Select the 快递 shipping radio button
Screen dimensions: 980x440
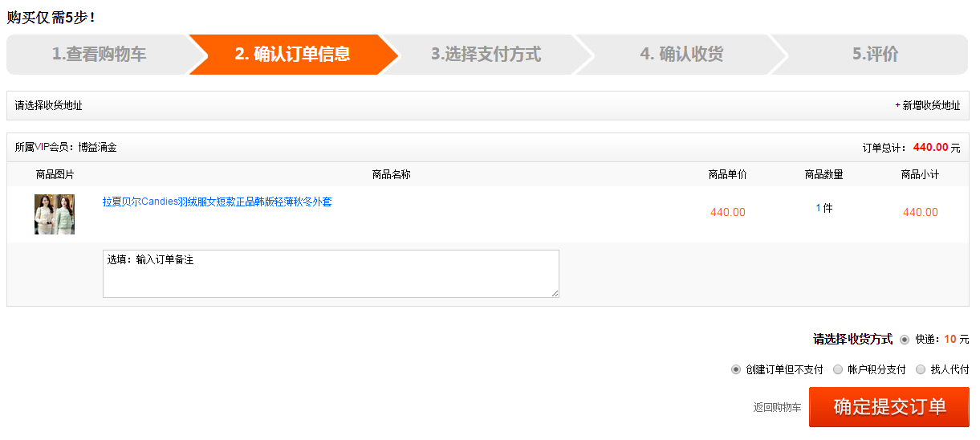(905, 340)
